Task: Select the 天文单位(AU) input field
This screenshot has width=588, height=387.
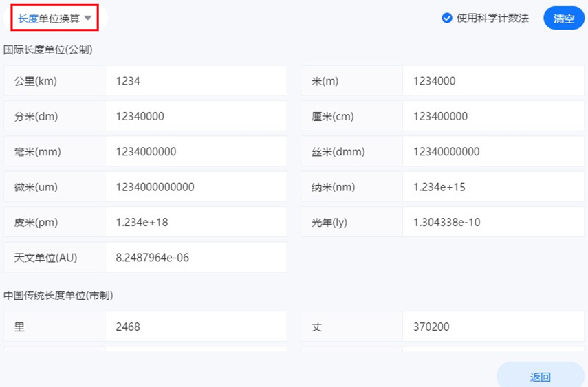Action: click(195, 258)
